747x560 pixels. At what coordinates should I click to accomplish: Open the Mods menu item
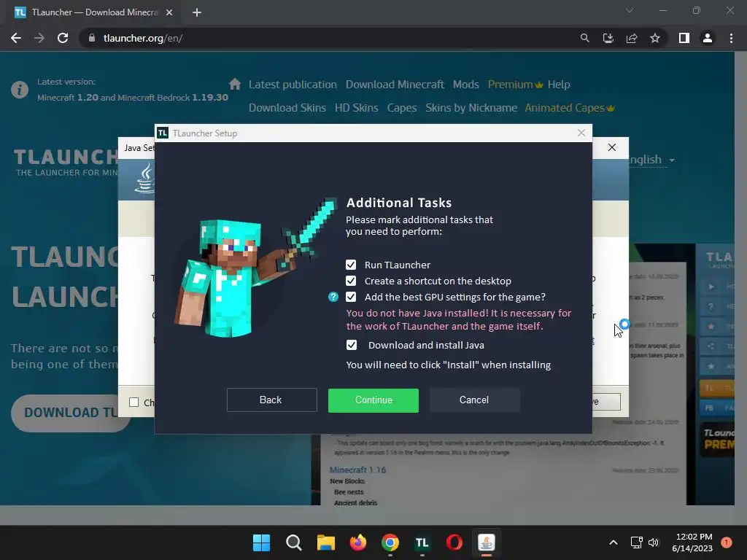(x=466, y=85)
